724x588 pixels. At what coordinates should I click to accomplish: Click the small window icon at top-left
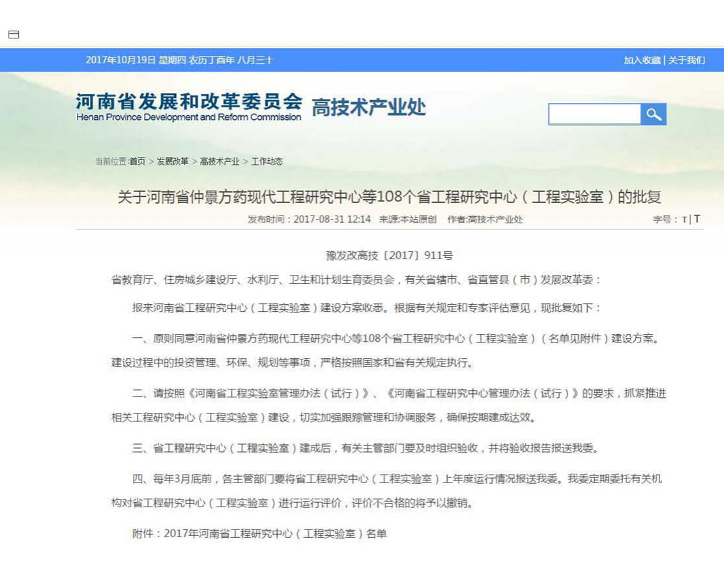pyautogui.click(x=14, y=35)
